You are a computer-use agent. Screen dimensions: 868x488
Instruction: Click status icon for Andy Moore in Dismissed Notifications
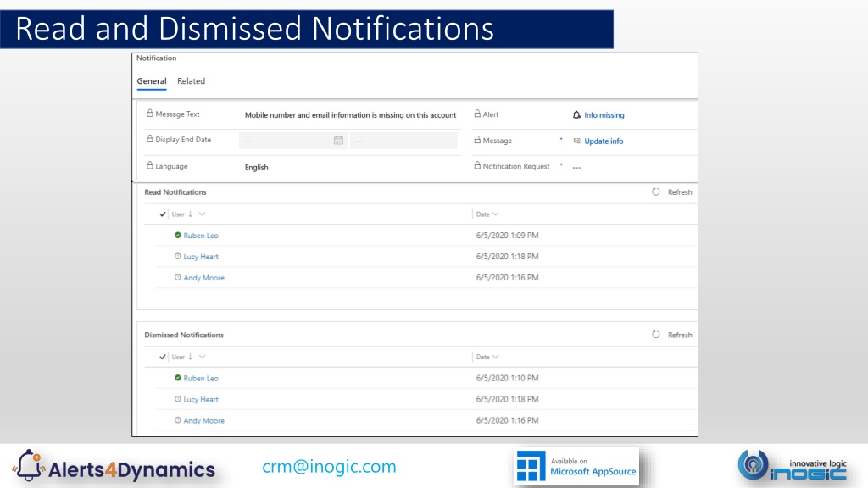click(178, 420)
